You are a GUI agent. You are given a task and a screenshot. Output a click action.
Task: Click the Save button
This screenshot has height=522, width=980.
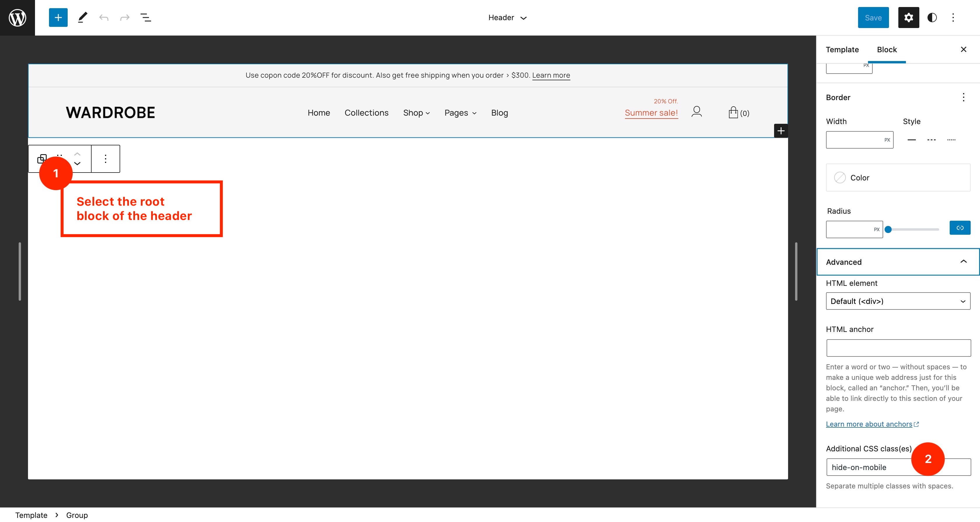pos(874,18)
